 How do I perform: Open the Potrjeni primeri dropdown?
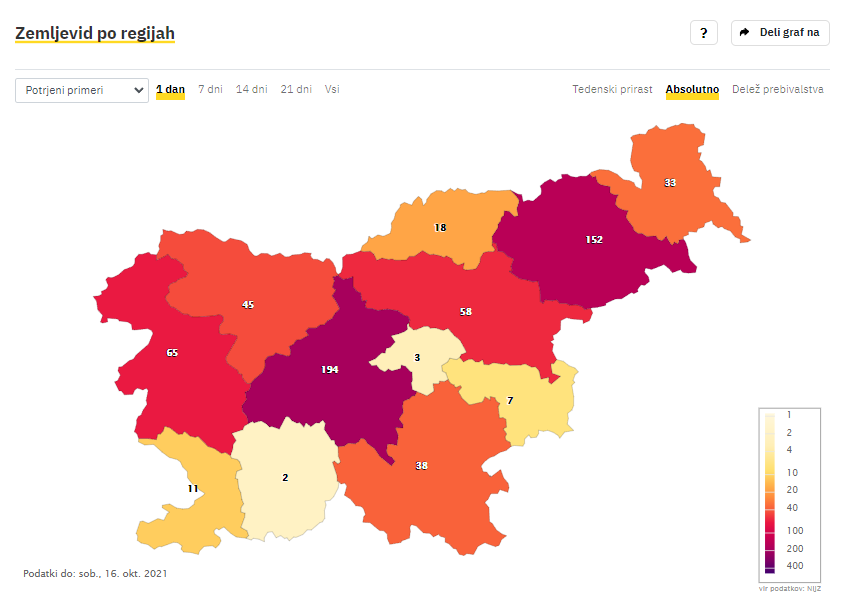tap(82, 90)
